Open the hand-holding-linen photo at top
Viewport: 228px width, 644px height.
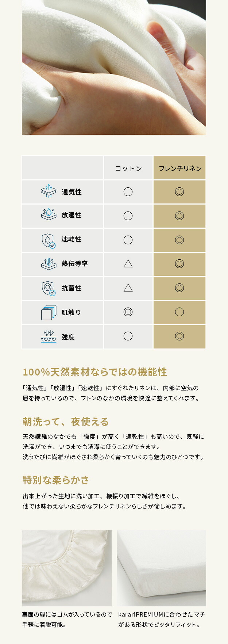click(114, 67)
